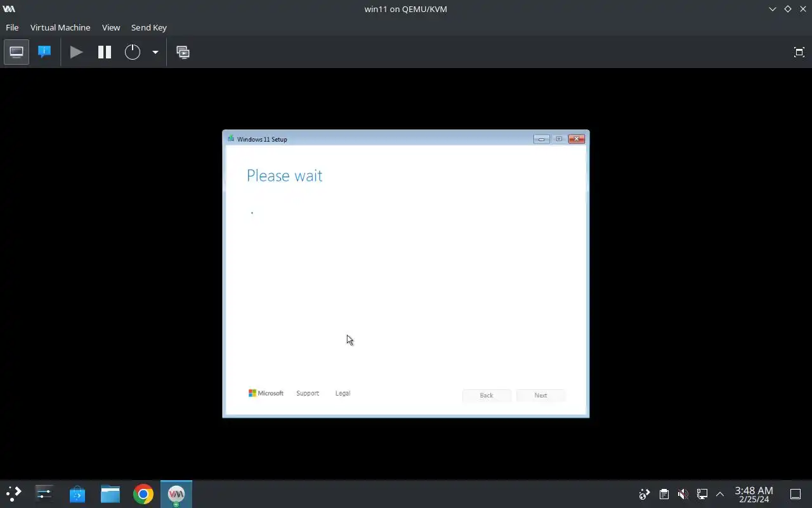
Task: Open System Settings from taskbar
Action: pos(44,493)
